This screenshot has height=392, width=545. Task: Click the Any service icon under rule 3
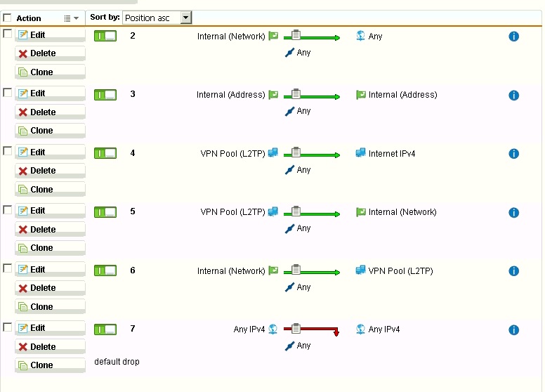[x=289, y=111]
